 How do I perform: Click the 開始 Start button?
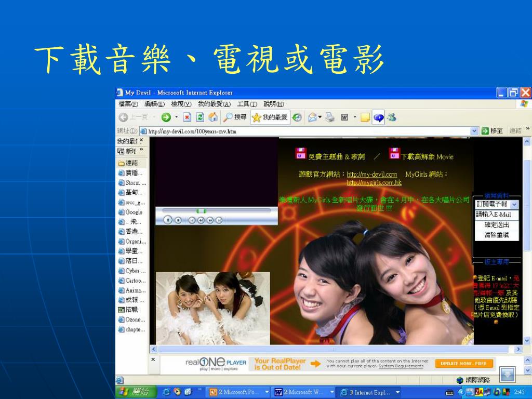tap(136, 392)
